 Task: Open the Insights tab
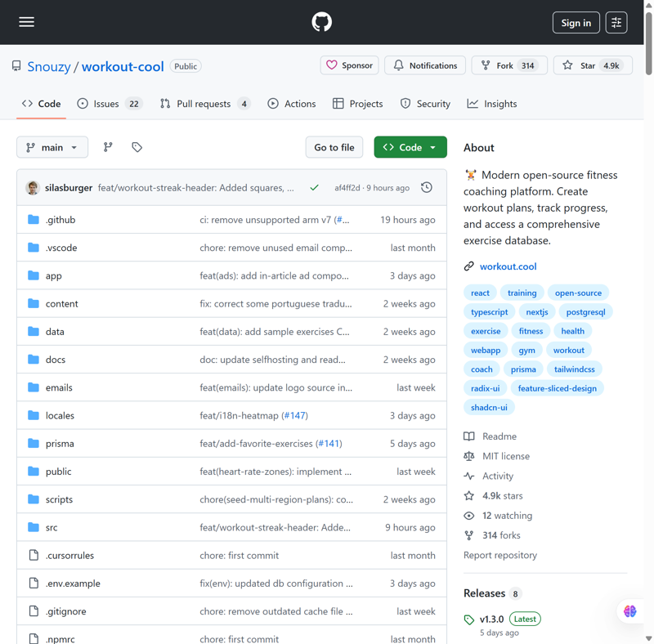(492, 104)
